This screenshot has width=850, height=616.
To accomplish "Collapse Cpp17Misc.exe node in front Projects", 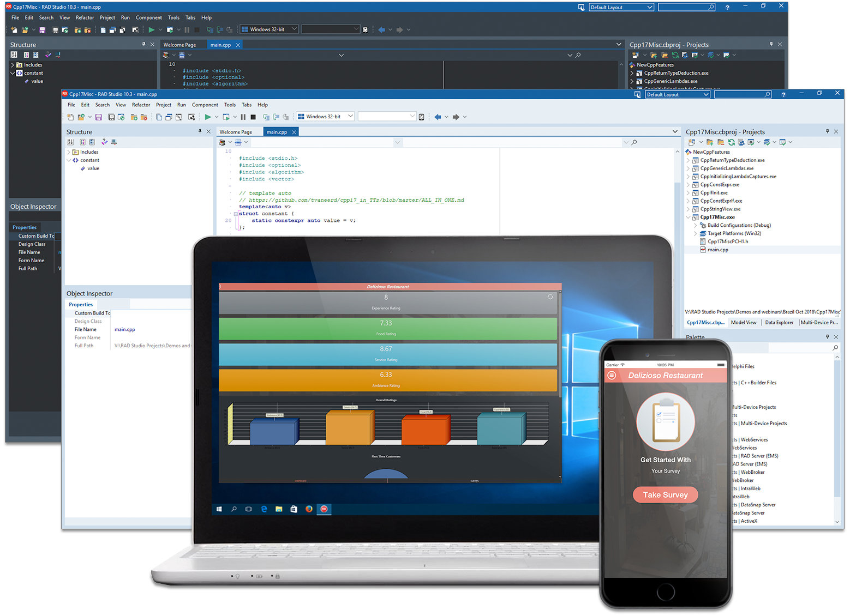I will pyautogui.click(x=688, y=217).
